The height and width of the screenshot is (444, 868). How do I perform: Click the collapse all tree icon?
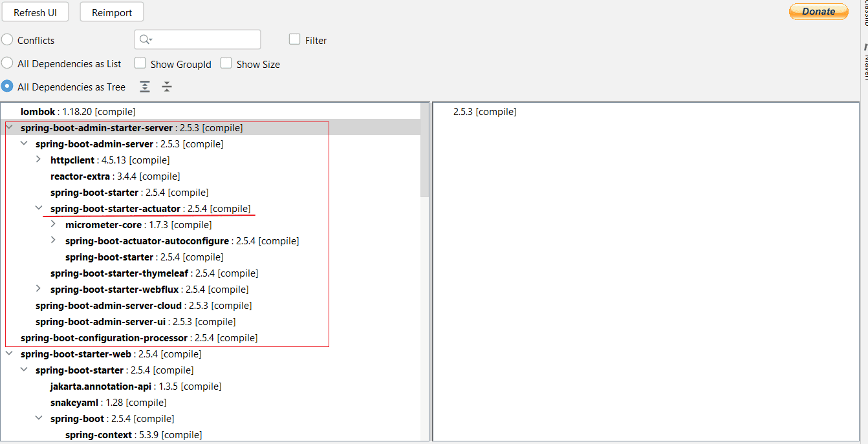[x=167, y=87]
